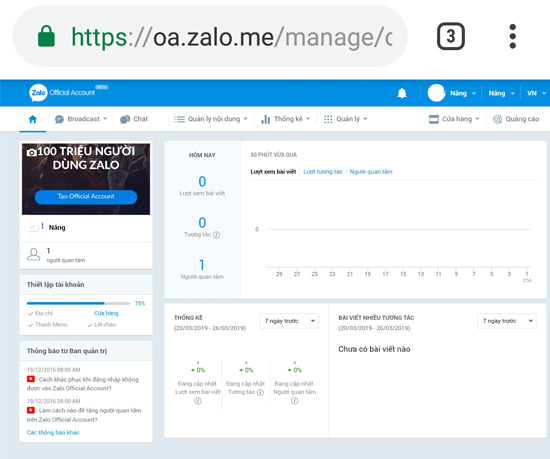Image resolution: width=550 pixels, height=459 pixels.
Task: Click the 75% account setup progress bar
Action: [78, 303]
